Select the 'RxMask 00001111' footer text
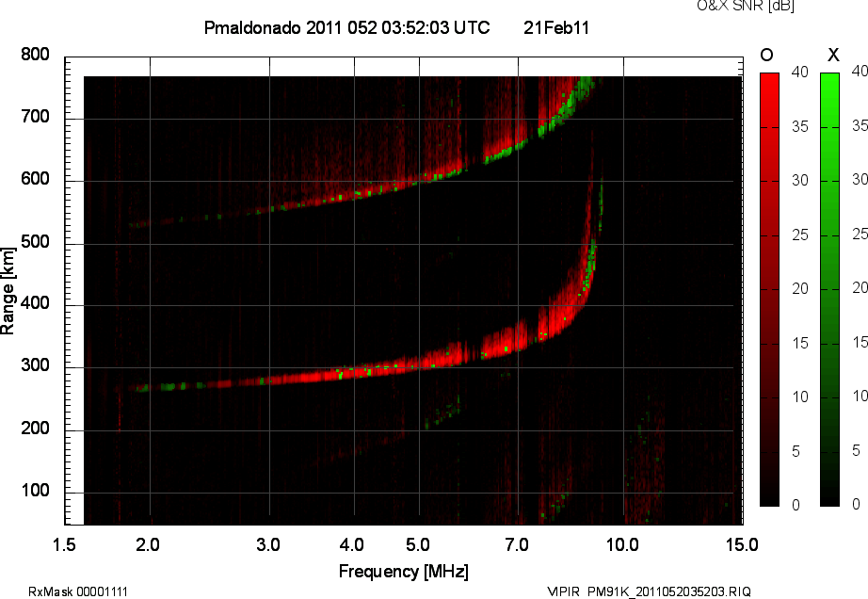The image size is (868, 599). tap(78, 591)
